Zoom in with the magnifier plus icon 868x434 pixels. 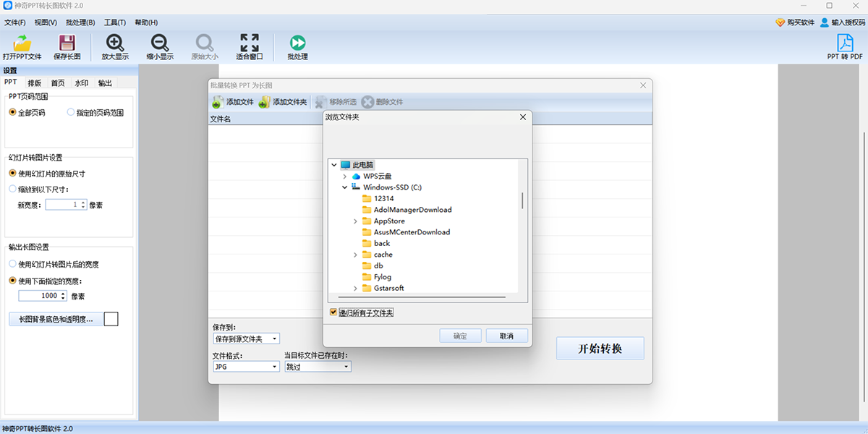pyautogui.click(x=115, y=42)
